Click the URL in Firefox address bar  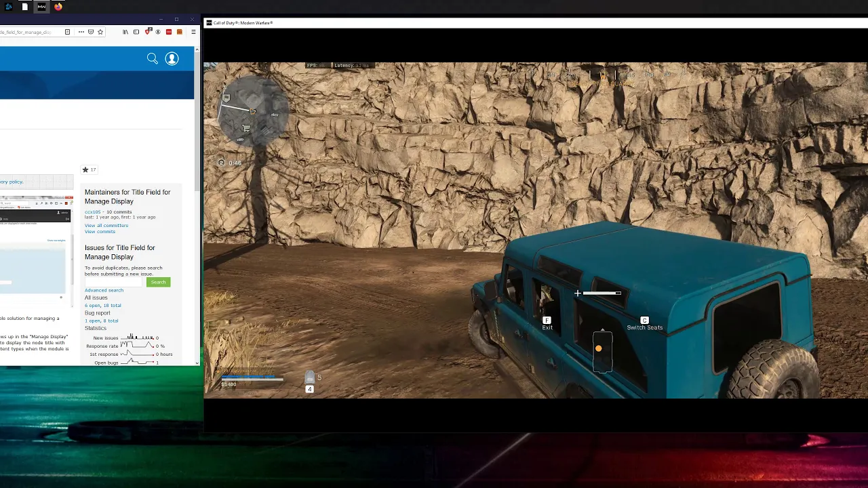26,32
